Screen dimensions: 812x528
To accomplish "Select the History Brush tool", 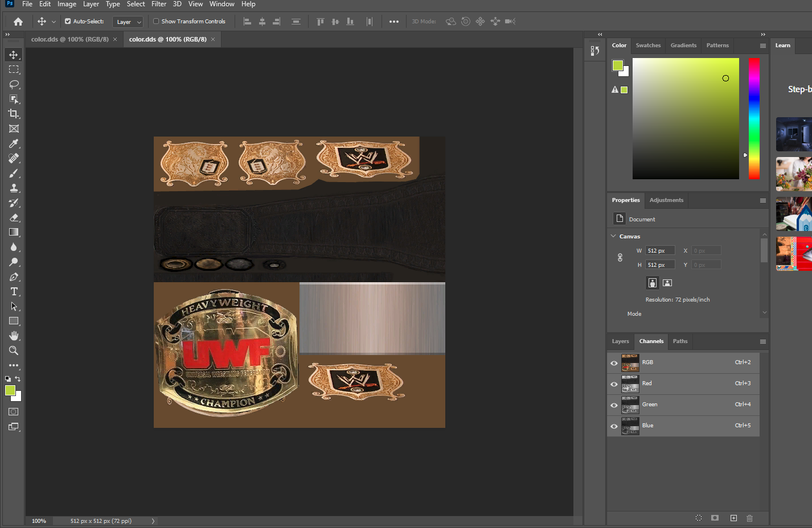I will (14, 203).
